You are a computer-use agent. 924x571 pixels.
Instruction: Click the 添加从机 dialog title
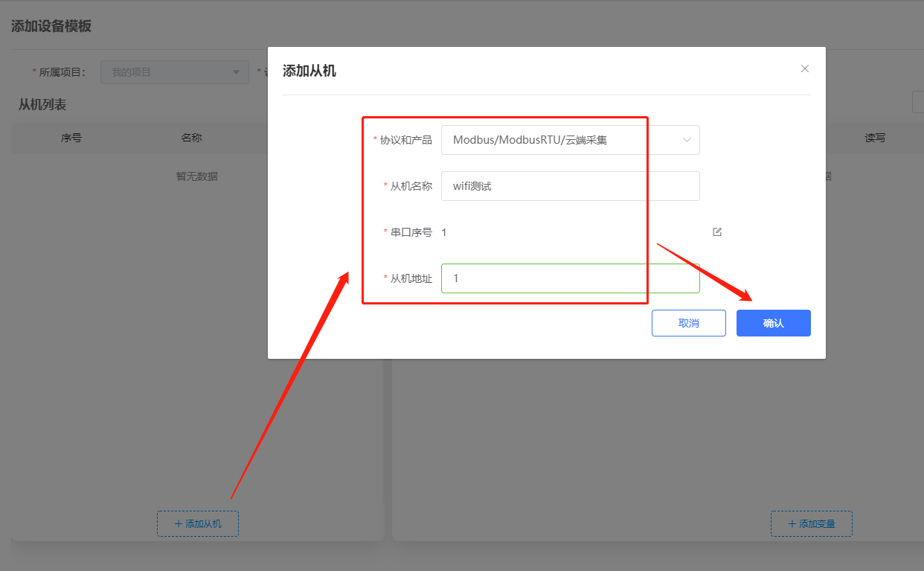309,71
